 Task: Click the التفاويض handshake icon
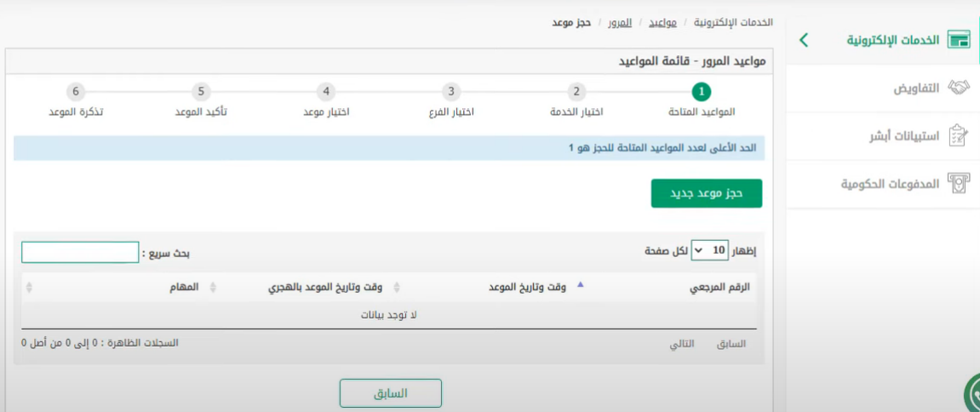coord(959,88)
